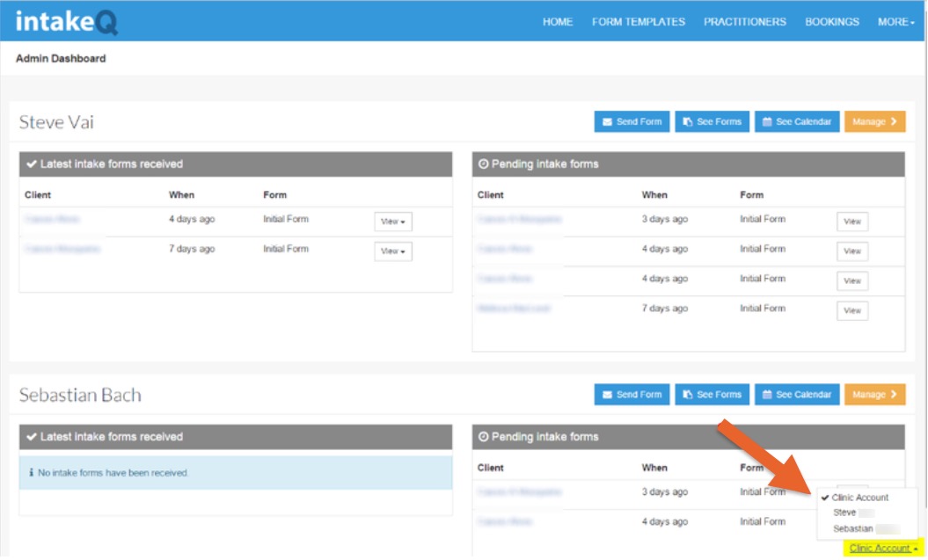This screenshot has height=560, width=928.
Task: Click the documents icon on Sebastian Bach's See Forms
Action: point(687,395)
